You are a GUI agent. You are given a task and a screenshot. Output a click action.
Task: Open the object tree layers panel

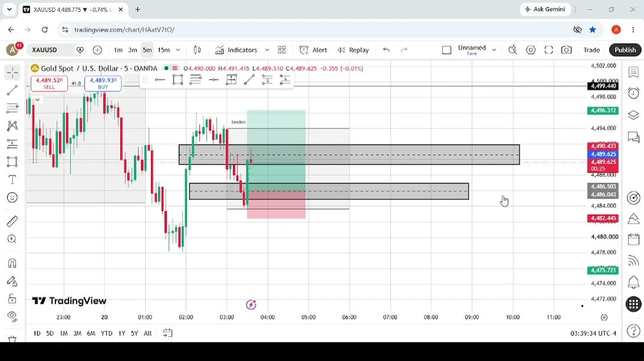(633, 115)
